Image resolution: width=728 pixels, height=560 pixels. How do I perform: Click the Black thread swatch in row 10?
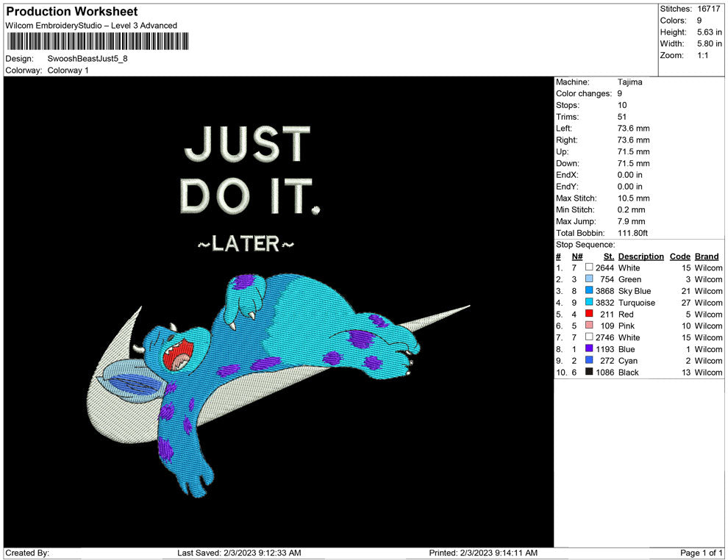tap(589, 373)
